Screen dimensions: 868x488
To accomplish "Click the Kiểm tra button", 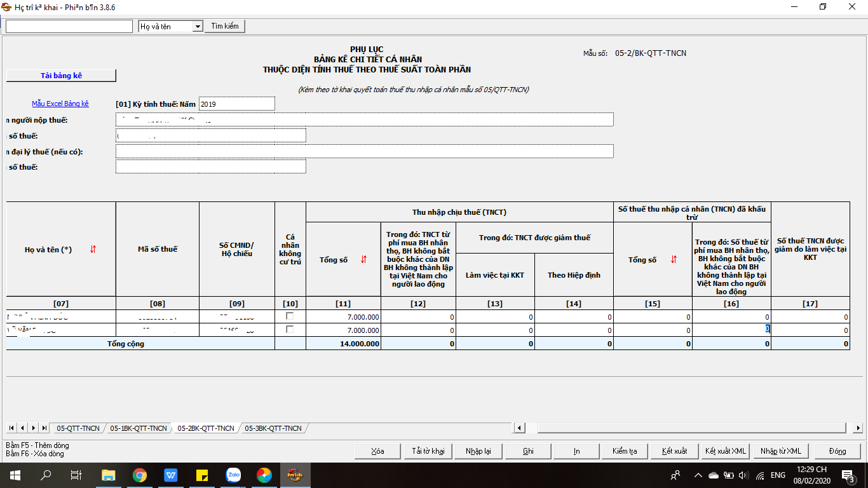I will click(x=625, y=451).
